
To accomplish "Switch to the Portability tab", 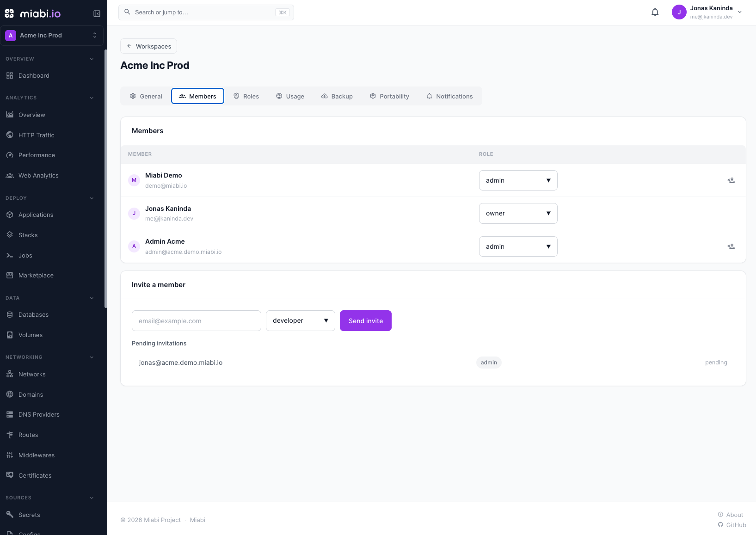I will 390,96.
